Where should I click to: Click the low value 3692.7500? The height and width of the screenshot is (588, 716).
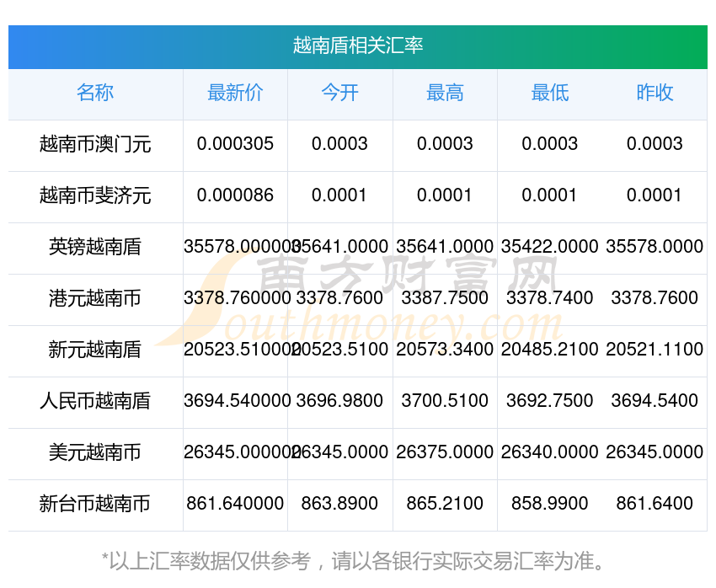(550, 401)
